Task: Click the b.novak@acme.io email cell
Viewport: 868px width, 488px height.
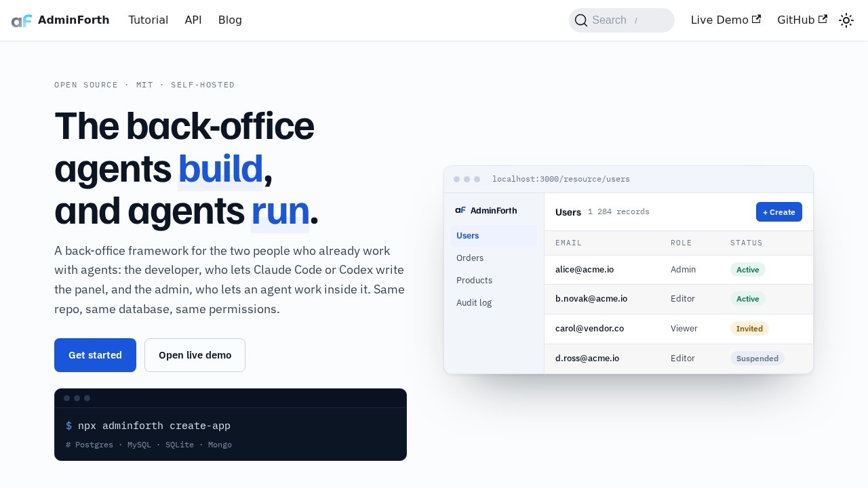Action: (x=591, y=299)
